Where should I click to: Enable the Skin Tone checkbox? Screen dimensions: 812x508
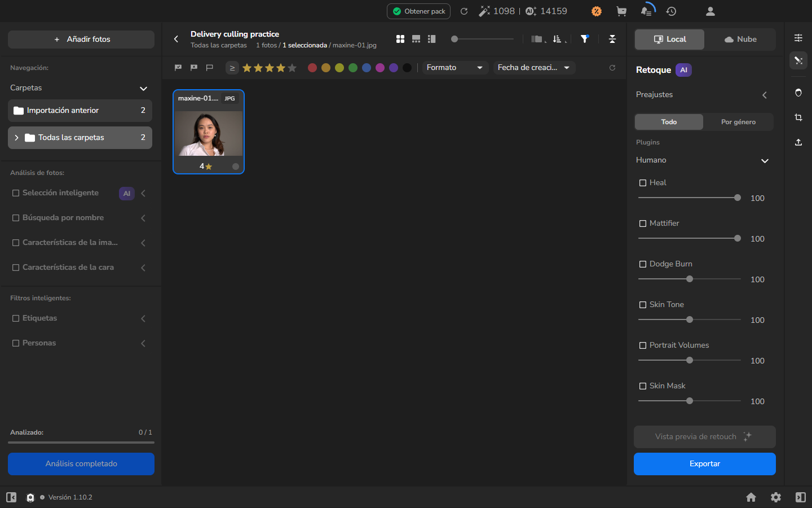643,305
